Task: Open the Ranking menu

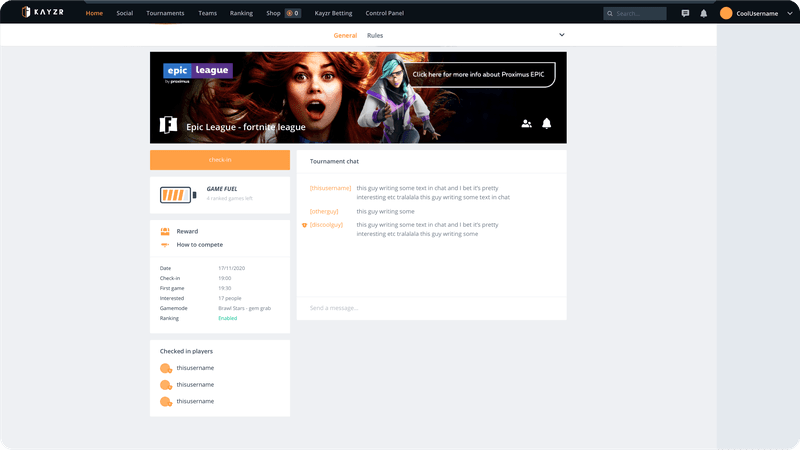Action: pos(241,13)
